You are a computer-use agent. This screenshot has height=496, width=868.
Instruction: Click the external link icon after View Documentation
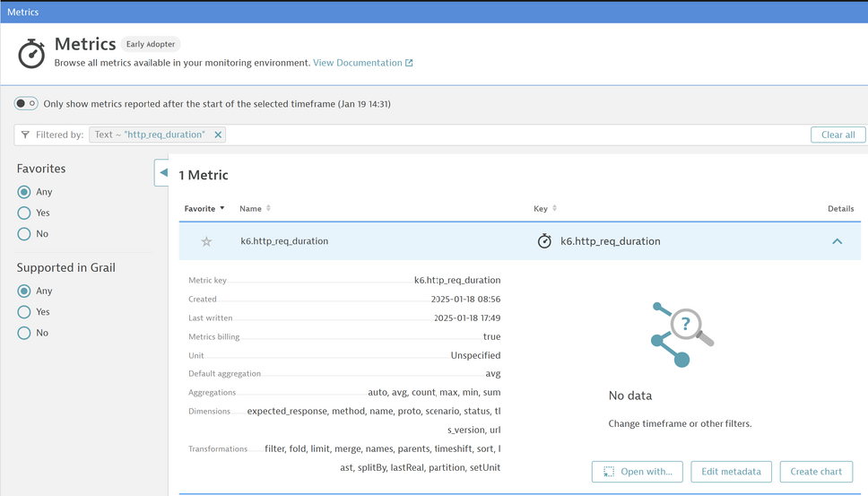[x=410, y=63]
